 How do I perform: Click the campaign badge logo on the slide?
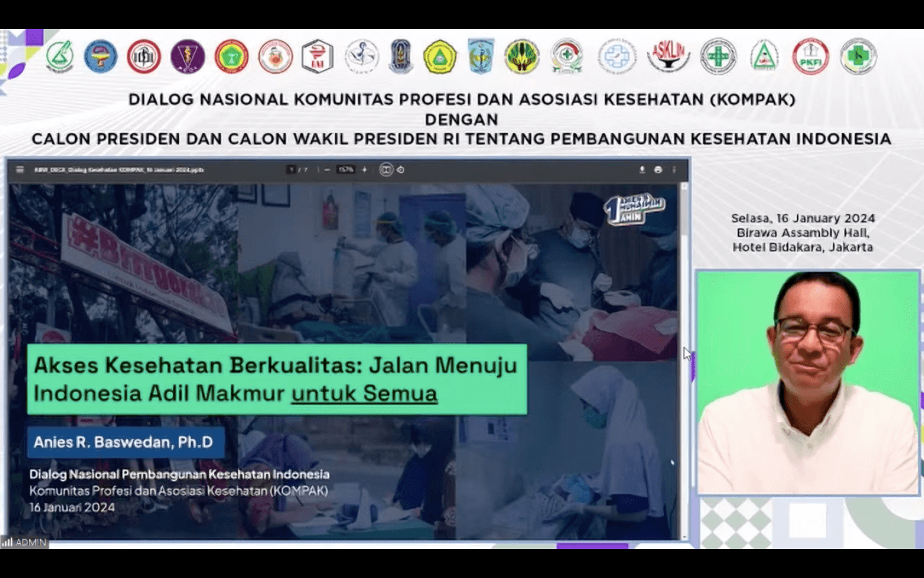[x=635, y=209]
